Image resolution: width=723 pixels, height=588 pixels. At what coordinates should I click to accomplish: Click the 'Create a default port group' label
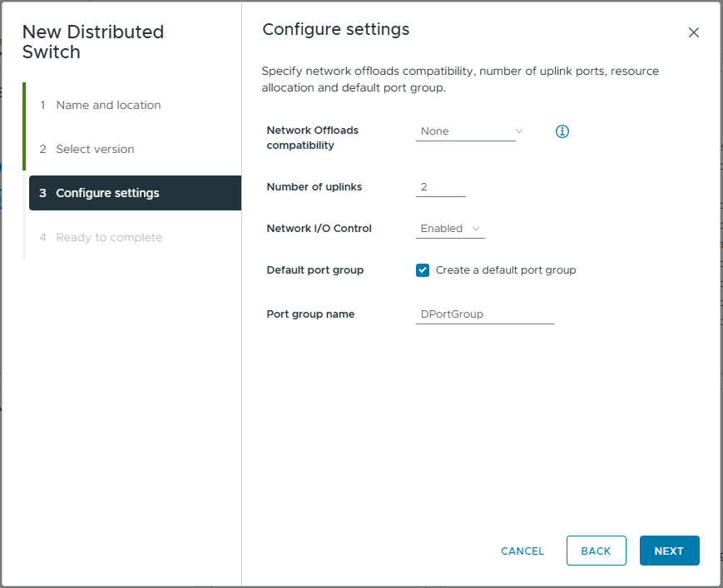click(x=505, y=270)
